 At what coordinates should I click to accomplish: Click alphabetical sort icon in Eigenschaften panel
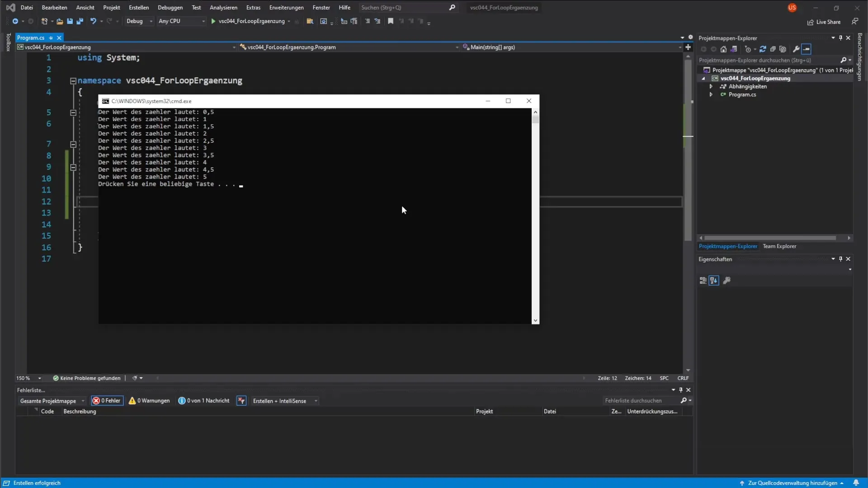(713, 281)
